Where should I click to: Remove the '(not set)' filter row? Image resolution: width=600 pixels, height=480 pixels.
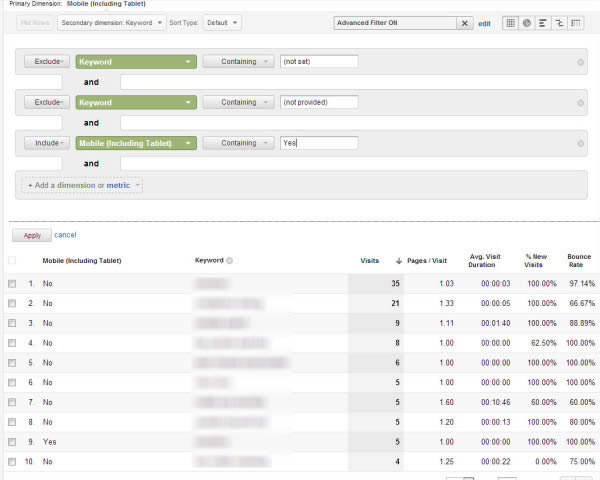[581, 62]
